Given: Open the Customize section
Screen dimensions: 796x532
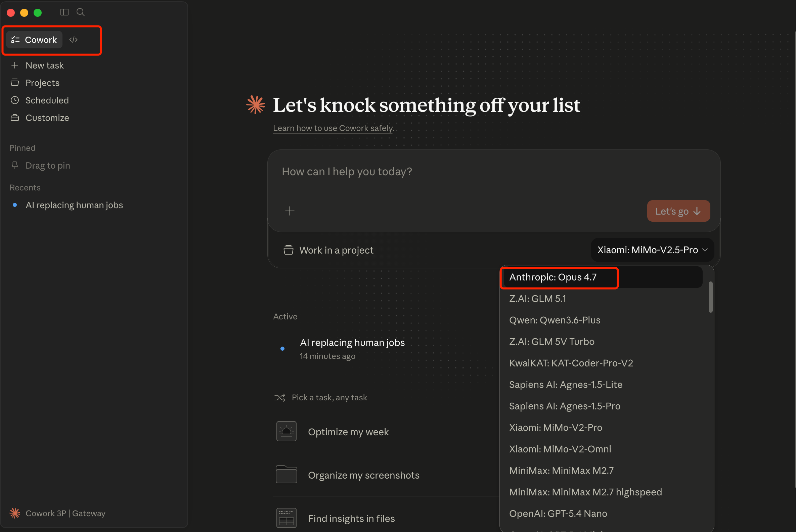Looking at the screenshot, I should click(x=47, y=118).
